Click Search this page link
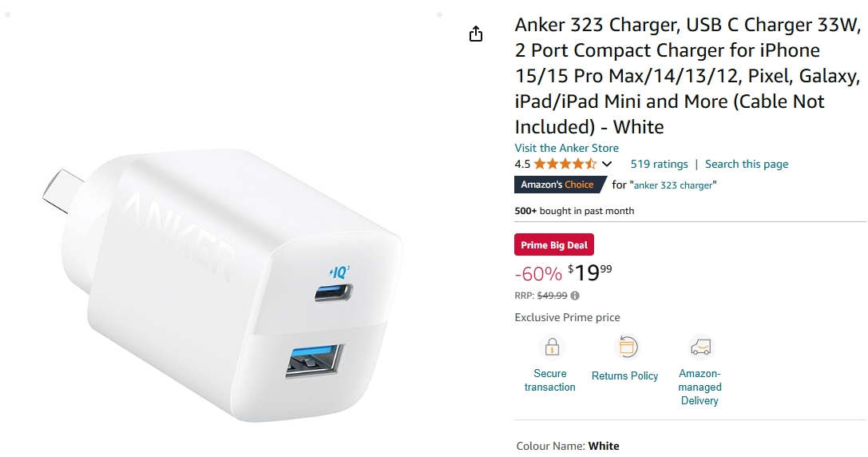Screen dimensions: 868x457 (x=746, y=164)
